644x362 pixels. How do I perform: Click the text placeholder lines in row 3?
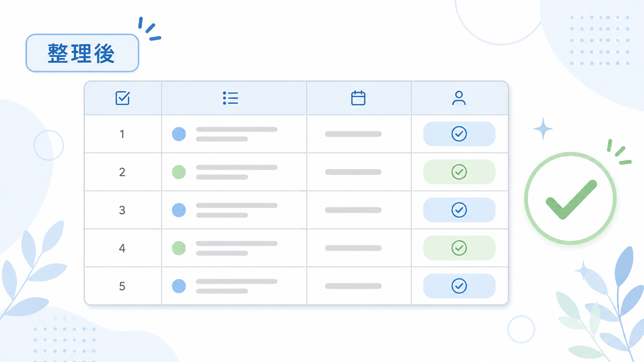coord(237,210)
